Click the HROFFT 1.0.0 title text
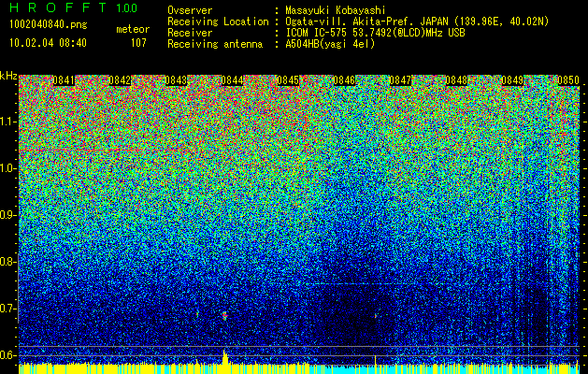 74,7
